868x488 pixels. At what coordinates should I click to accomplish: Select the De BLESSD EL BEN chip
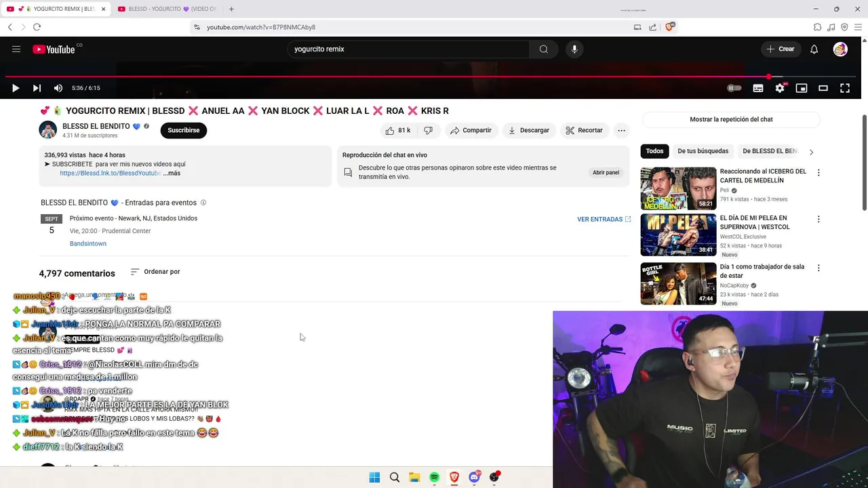(770, 151)
